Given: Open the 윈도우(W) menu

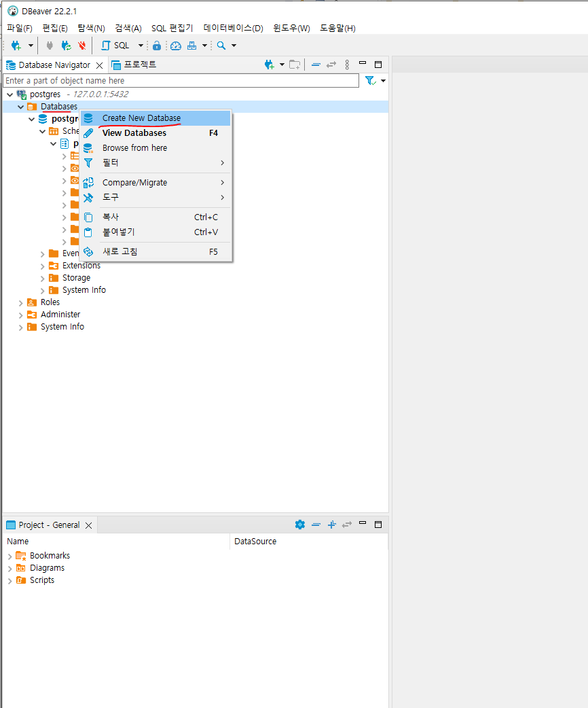Looking at the screenshot, I should tap(291, 28).
